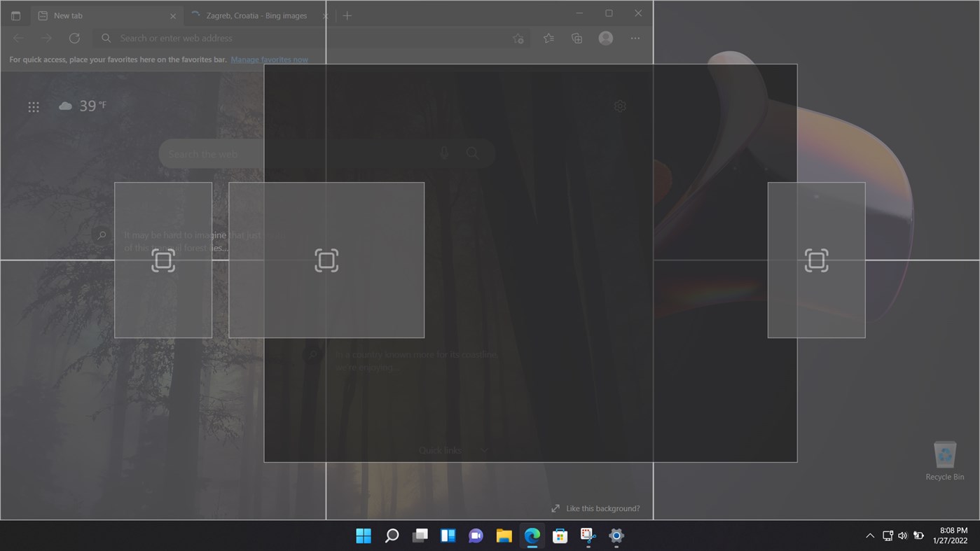Open the settings gear on the new tab page

619,106
